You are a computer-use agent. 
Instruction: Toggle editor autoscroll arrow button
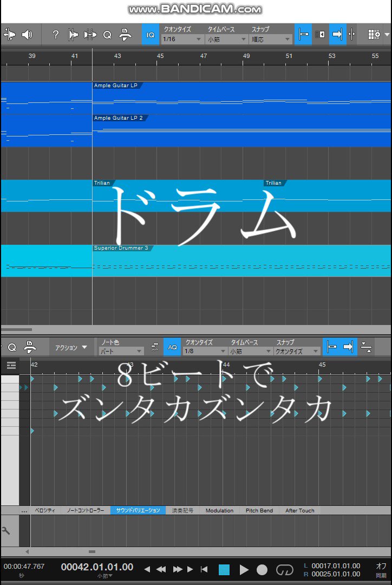click(x=348, y=347)
